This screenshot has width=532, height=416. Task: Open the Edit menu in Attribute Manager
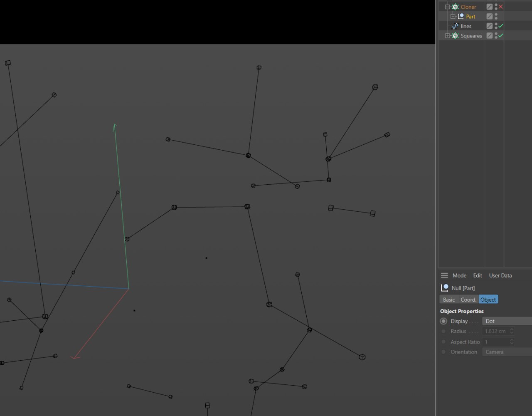pos(478,275)
